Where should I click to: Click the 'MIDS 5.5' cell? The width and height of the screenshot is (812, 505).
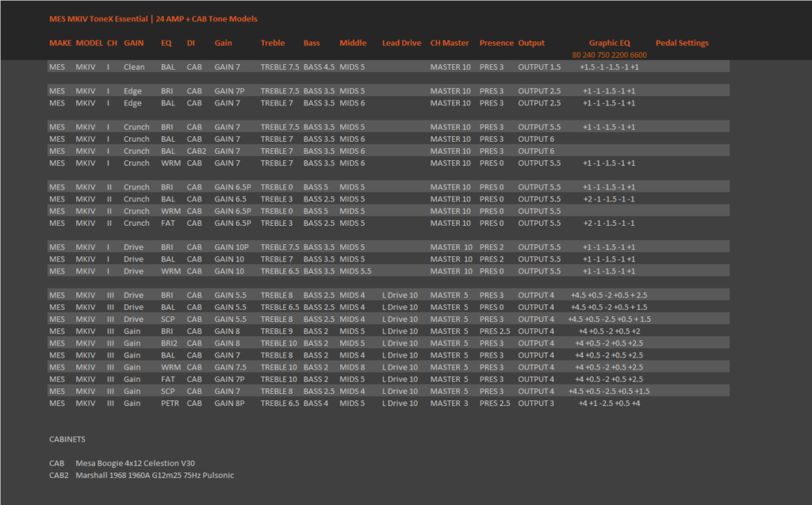355,271
